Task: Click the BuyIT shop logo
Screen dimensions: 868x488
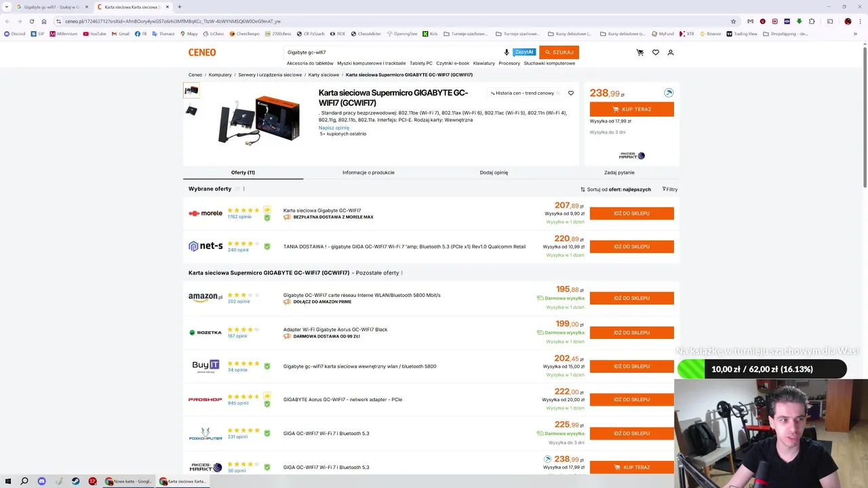Action: click(205, 366)
